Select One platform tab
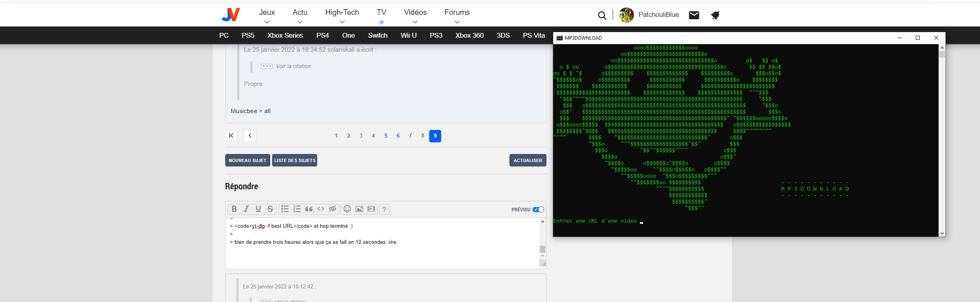980x302 pixels. click(348, 35)
